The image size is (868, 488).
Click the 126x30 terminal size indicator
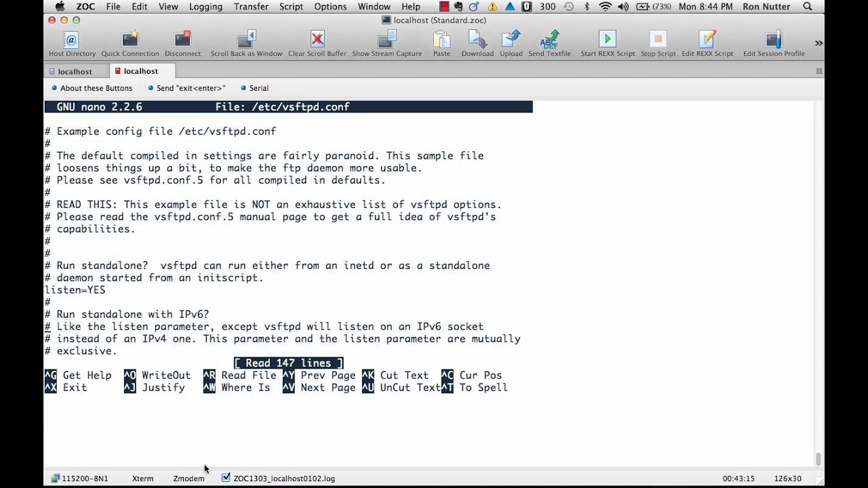point(787,479)
